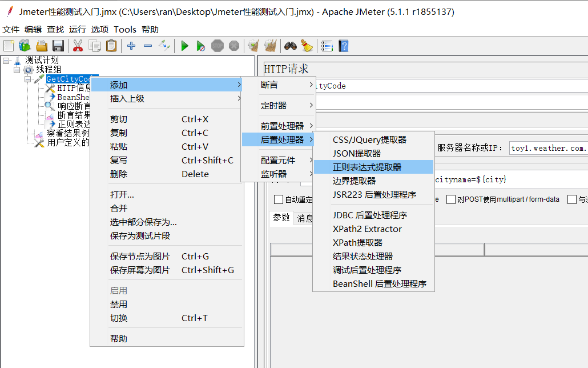Click the Save floppy disk icon

coord(58,46)
